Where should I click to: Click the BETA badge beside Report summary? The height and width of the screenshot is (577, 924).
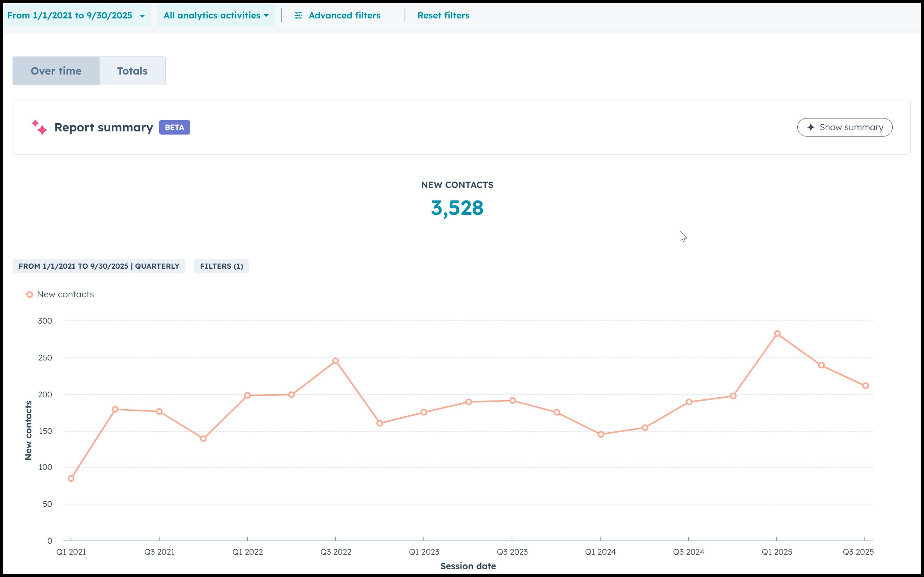coord(174,127)
